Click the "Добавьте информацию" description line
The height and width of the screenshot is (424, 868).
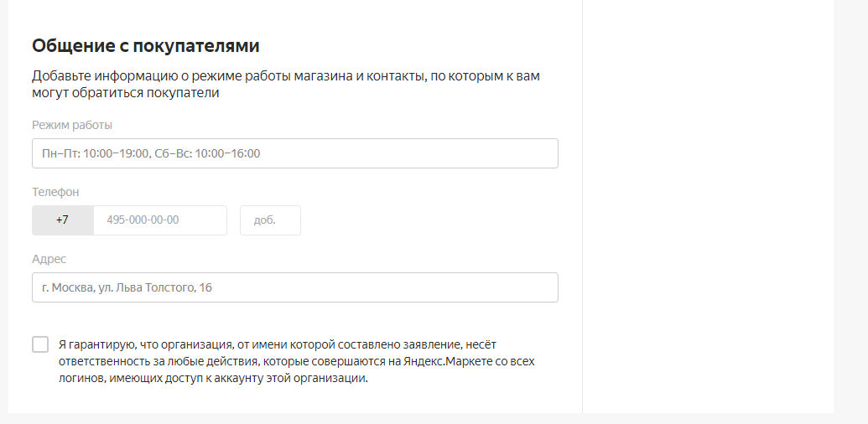click(x=285, y=76)
